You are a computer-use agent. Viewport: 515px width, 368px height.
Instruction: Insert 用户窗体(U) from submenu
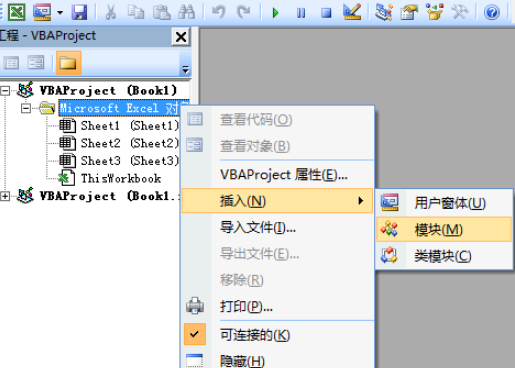tap(444, 203)
